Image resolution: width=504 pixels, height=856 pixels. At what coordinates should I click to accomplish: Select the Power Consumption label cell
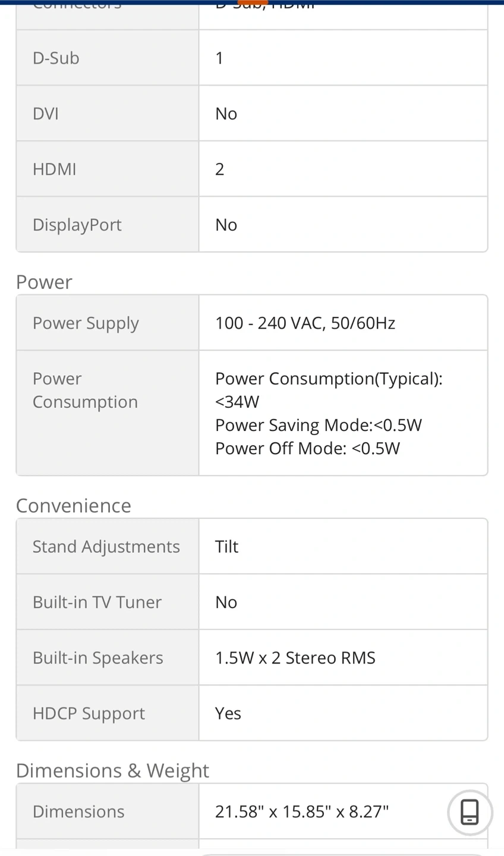(x=85, y=390)
